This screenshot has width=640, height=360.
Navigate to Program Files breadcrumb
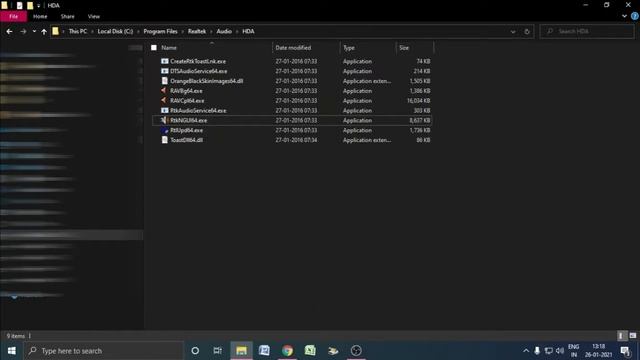click(x=160, y=31)
